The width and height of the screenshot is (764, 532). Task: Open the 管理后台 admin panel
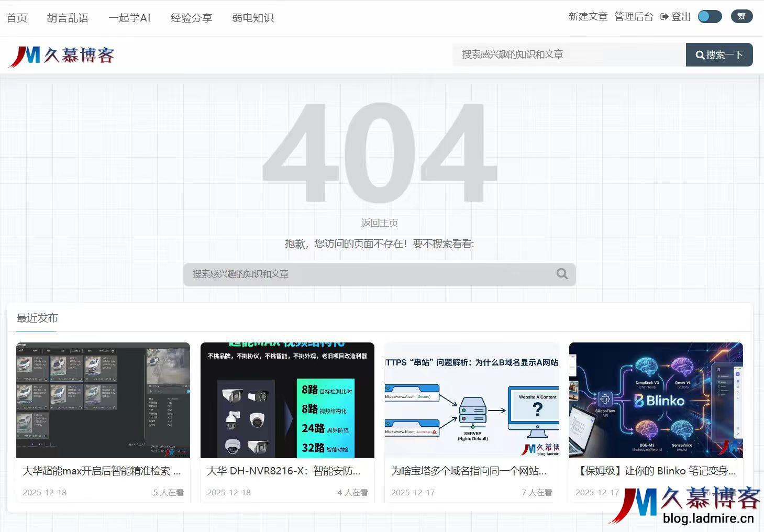pos(634,16)
